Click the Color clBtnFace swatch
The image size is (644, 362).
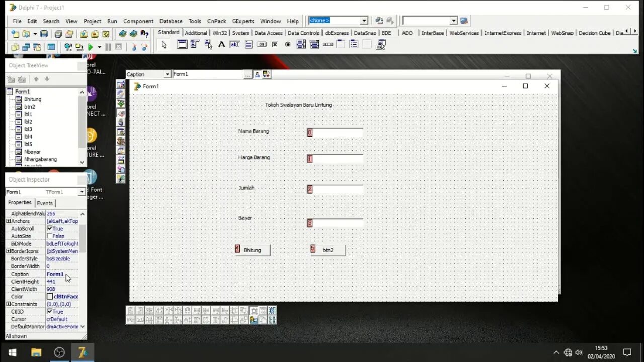50,297
